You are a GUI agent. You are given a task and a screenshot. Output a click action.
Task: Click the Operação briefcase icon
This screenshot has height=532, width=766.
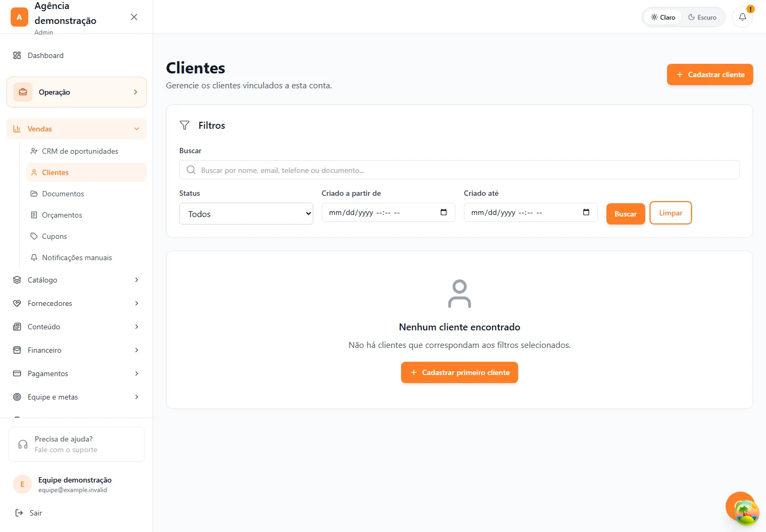(23, 92)
